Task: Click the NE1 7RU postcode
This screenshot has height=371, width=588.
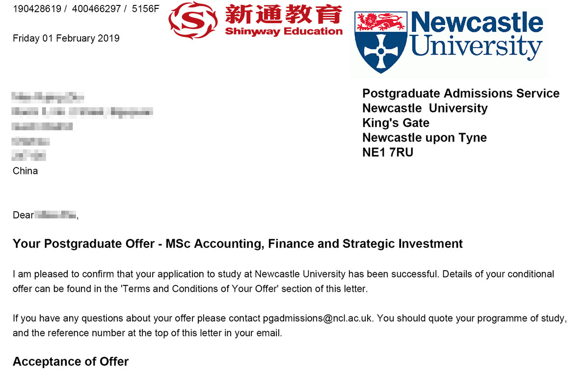Action: point(388,152)
